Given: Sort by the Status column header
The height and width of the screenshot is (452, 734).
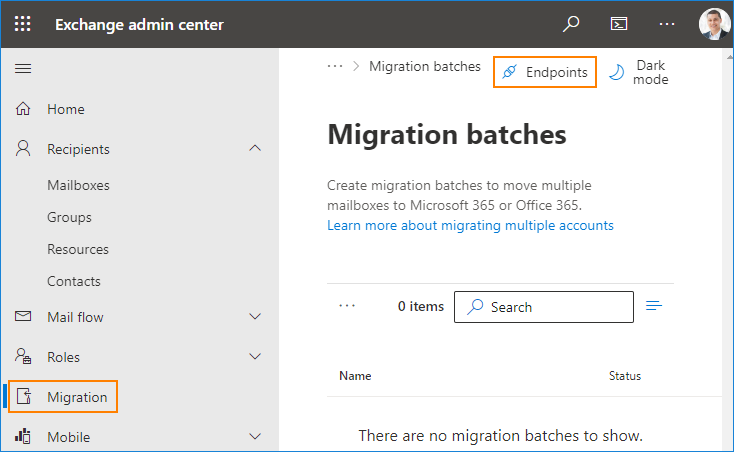Looking at the screenshot, I should [624, 376].
